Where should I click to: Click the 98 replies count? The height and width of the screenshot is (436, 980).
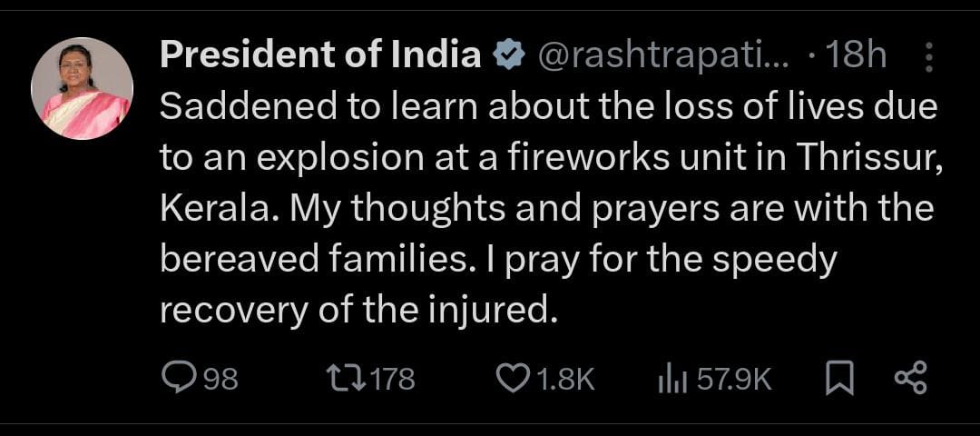click(219, 379)
